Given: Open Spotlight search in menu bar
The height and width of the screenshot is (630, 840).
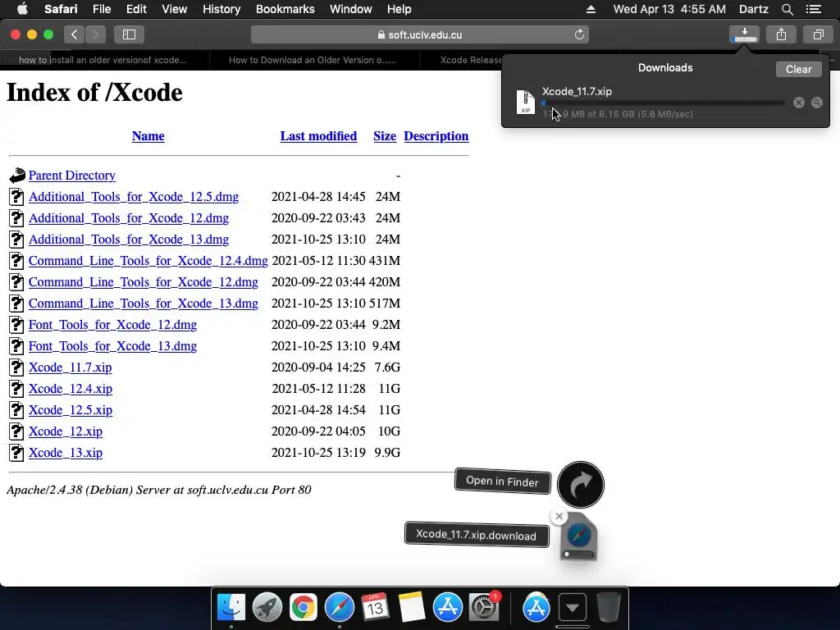Looking at the screenshot, I should point(787,9).
